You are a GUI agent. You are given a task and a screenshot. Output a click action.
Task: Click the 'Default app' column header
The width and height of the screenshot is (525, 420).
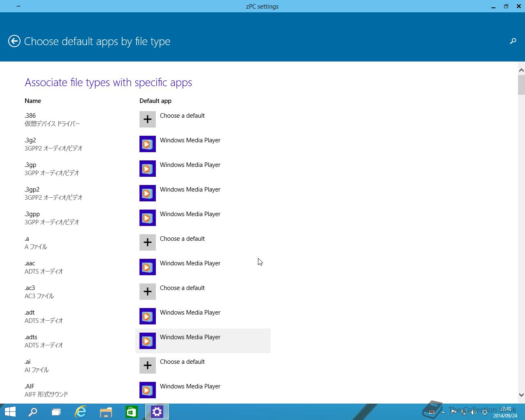click(155, 101)
